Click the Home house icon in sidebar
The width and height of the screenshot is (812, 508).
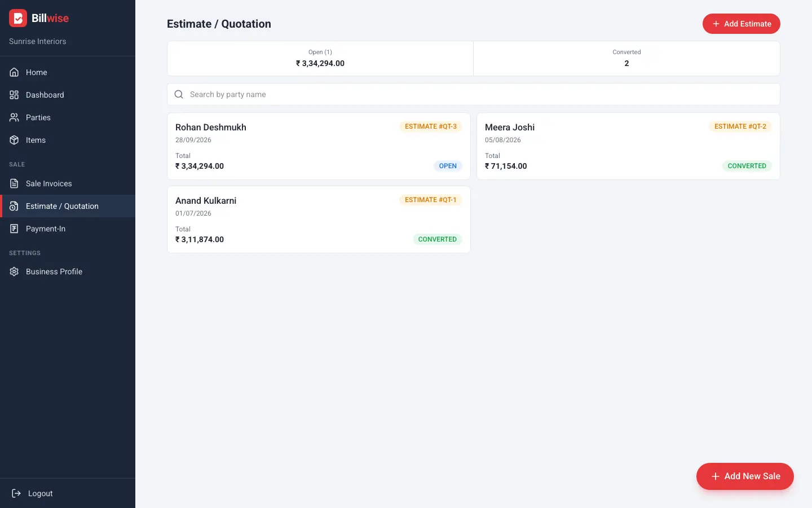pyautogui.click(x=14, y=72)
